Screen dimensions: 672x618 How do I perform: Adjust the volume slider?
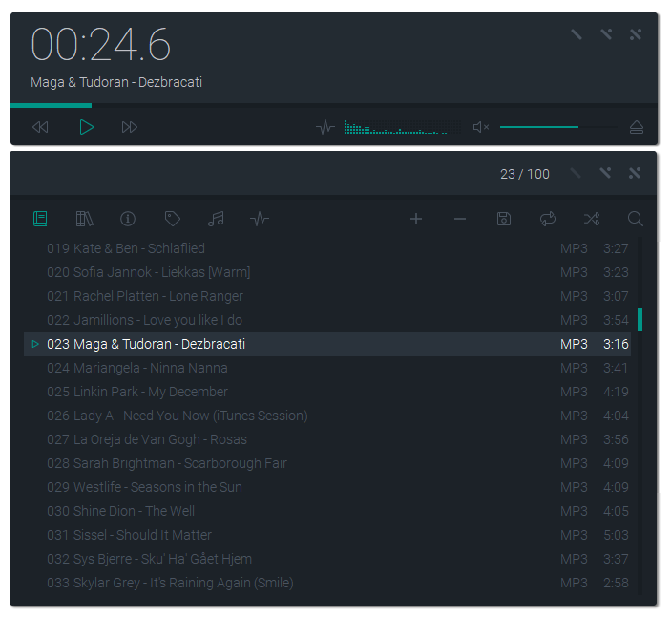coord(558,127)
